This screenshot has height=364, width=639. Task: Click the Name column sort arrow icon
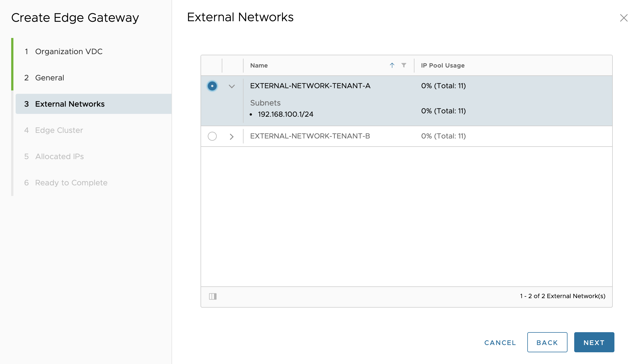pyautogui.click(x=392, y=65)
